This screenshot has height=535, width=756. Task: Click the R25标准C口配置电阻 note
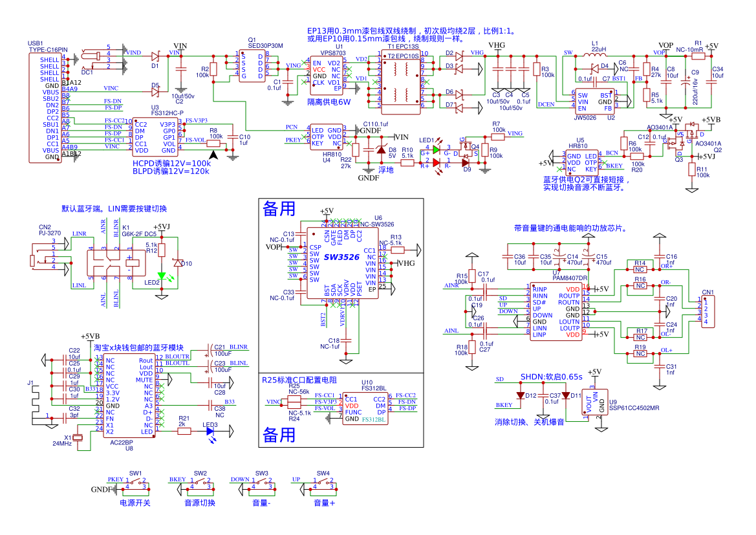tap(299, 380)
